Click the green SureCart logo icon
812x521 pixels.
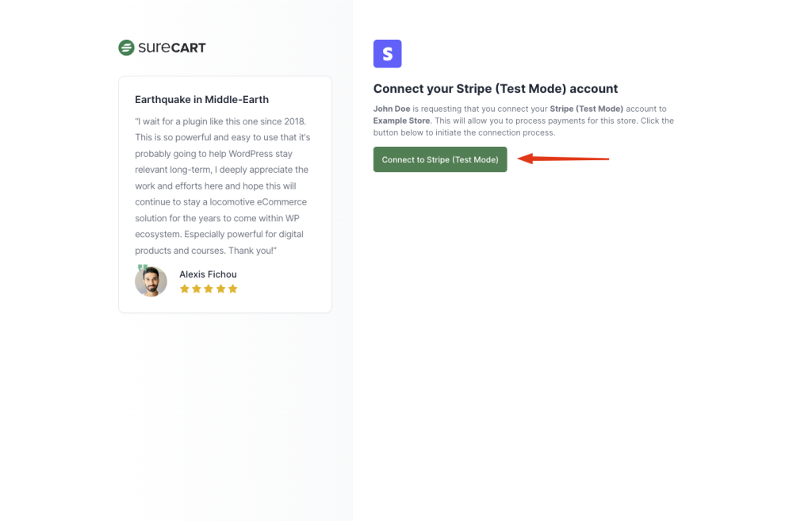(x=126, y=48)
